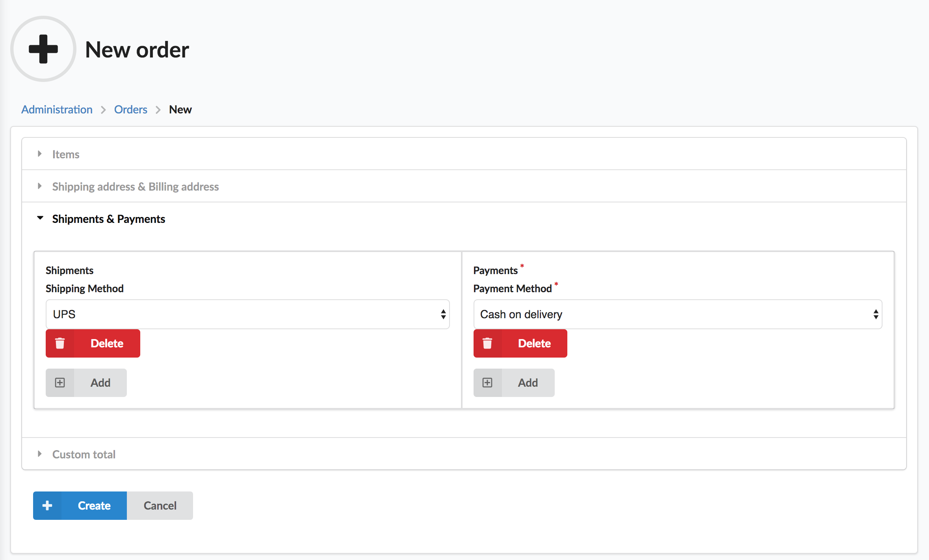Click the Cancel button to discard
The height and width of the screenshot is (560, 929).
[160, 506]
